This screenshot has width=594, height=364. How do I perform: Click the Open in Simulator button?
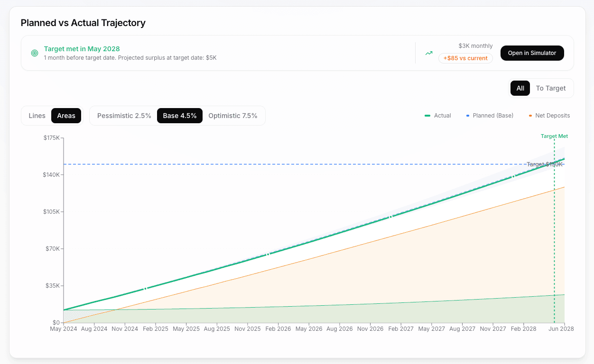532,53
